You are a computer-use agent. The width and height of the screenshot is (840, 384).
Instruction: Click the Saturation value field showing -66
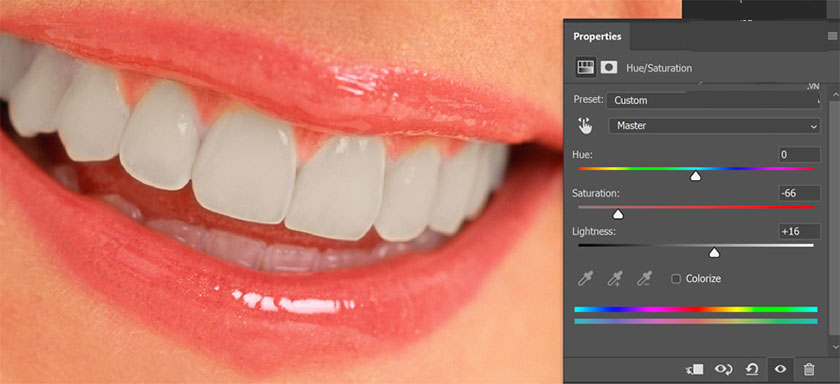[x=799, y=193]
